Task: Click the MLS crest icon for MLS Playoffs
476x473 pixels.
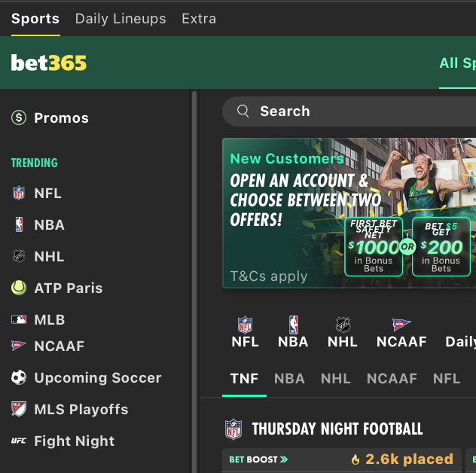Action: pos(19,409)
